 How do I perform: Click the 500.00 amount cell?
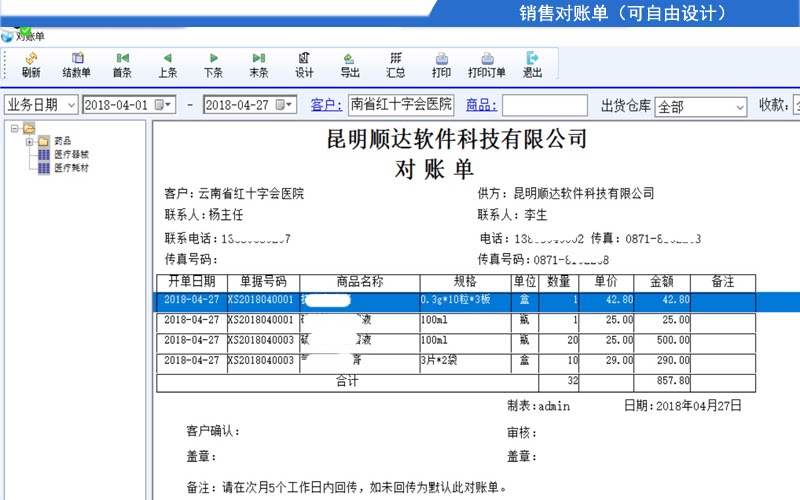tap(662, 341)
